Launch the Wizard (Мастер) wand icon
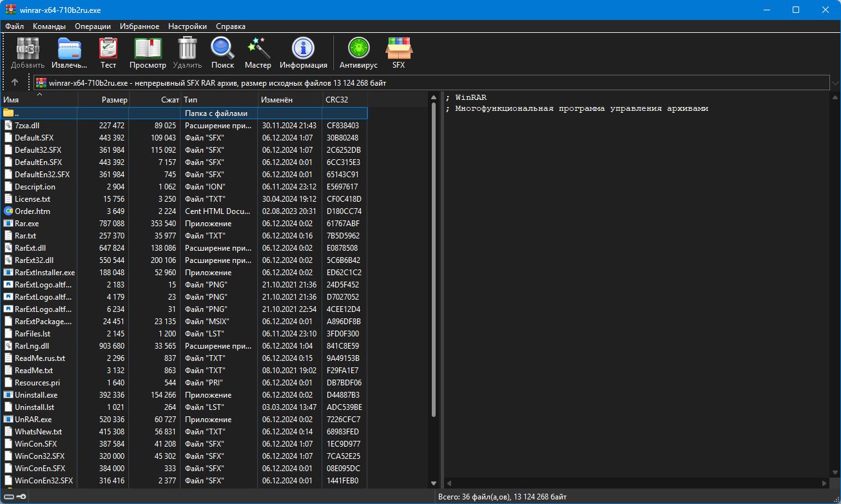The width and height of the screenshot is (841, 504). (258, 52)
